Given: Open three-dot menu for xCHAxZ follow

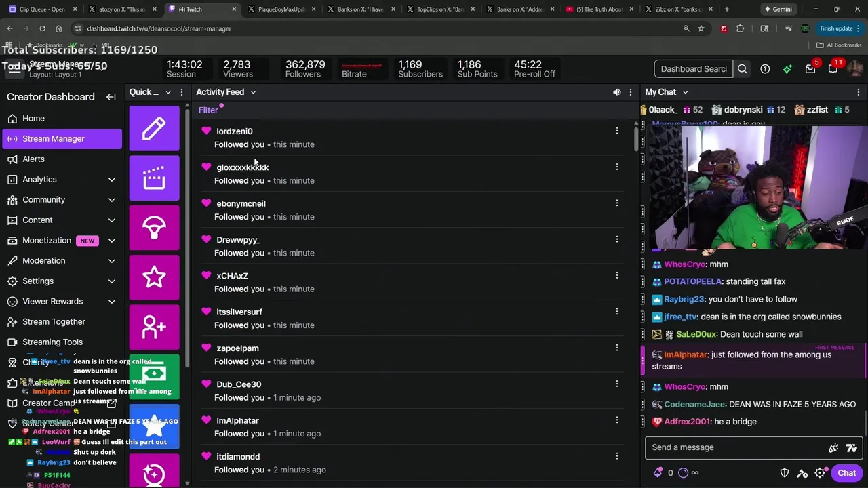Looking at the screenshot, I should 617,275.
